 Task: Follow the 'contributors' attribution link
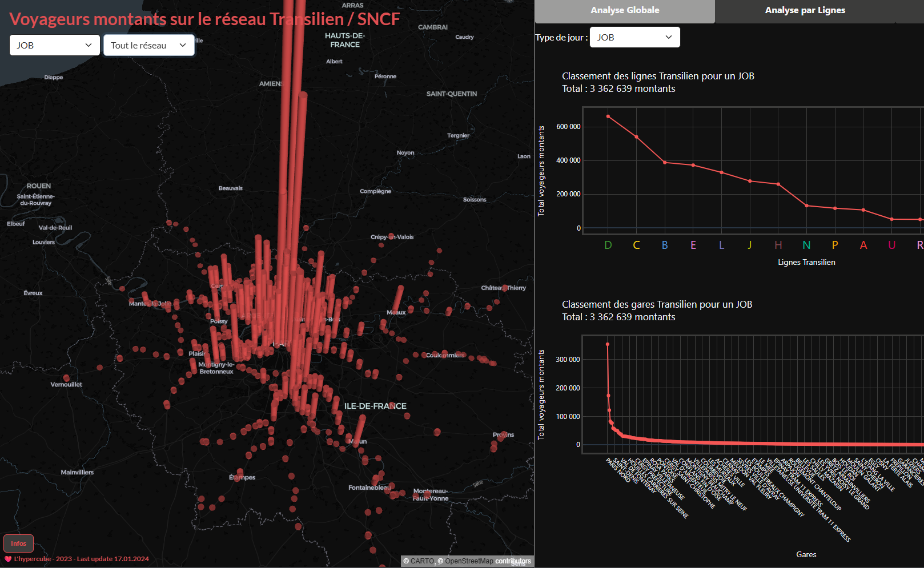coord(513,561)
